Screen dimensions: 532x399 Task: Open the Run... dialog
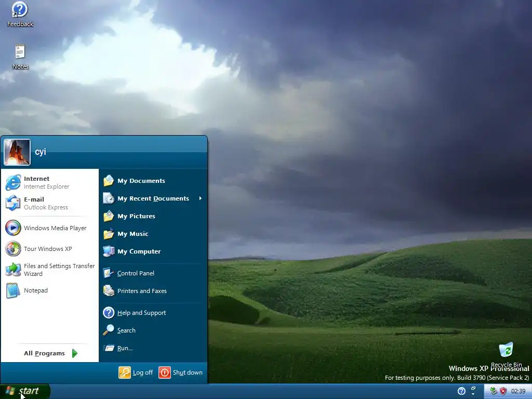(153, 348)
